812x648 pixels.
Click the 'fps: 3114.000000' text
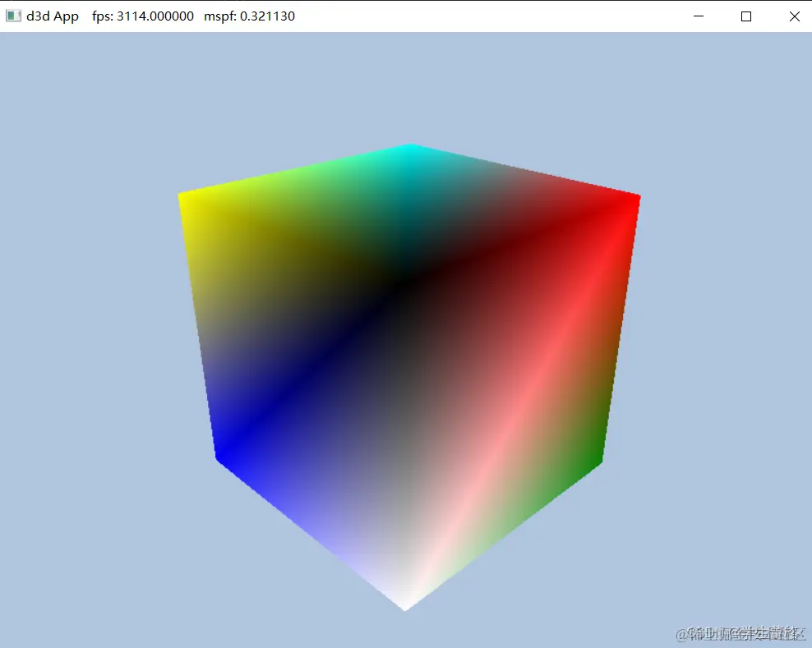(143, 16)
